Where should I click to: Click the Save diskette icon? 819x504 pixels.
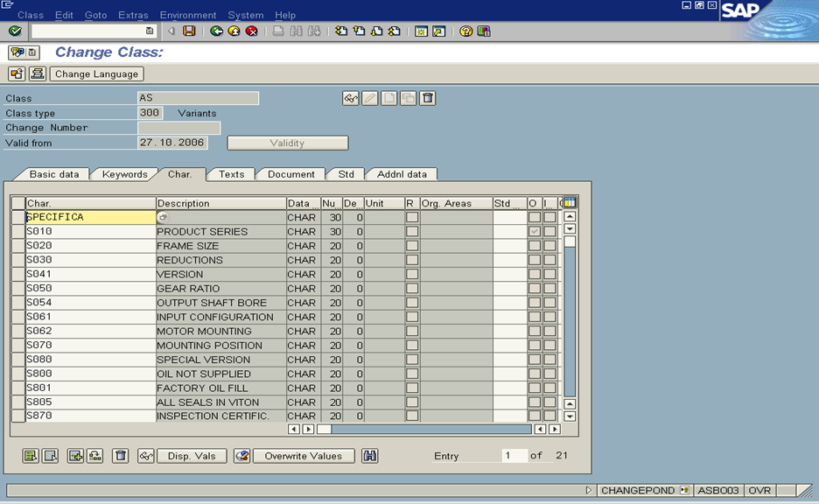point(189,31)
